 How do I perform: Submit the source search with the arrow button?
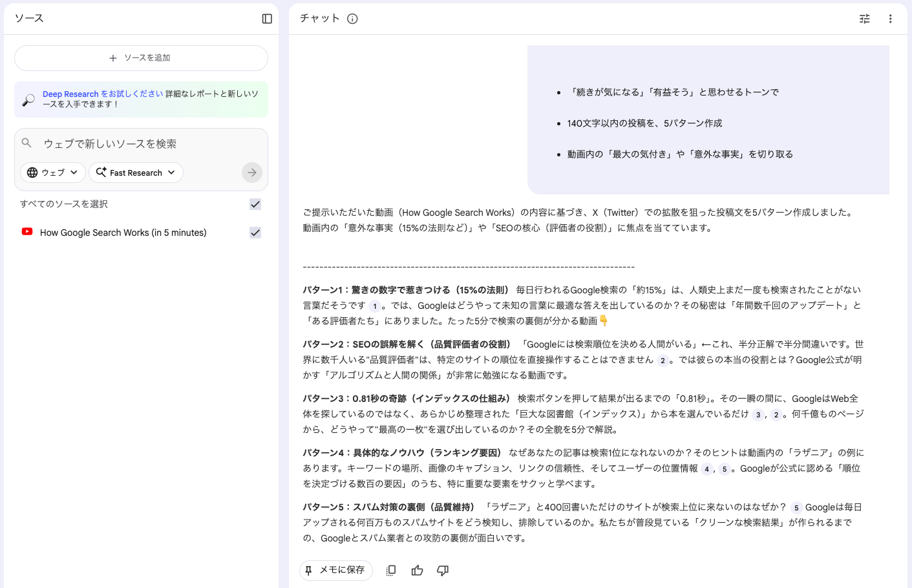click(x=251, y=172)
